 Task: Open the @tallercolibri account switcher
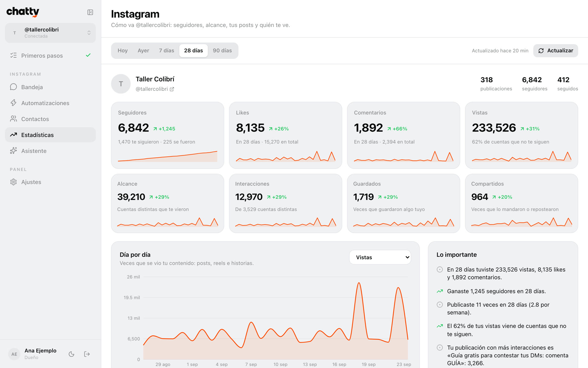pyautogui.click(x=50, y=33)
